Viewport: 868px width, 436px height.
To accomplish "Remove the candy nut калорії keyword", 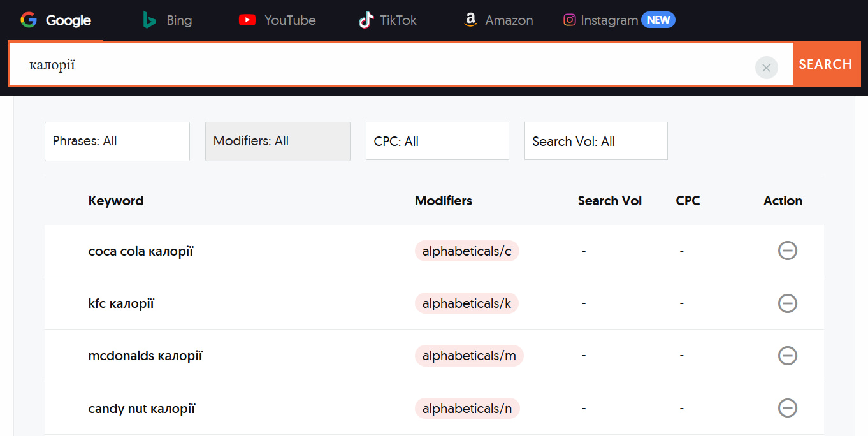I will pos(788,408).
